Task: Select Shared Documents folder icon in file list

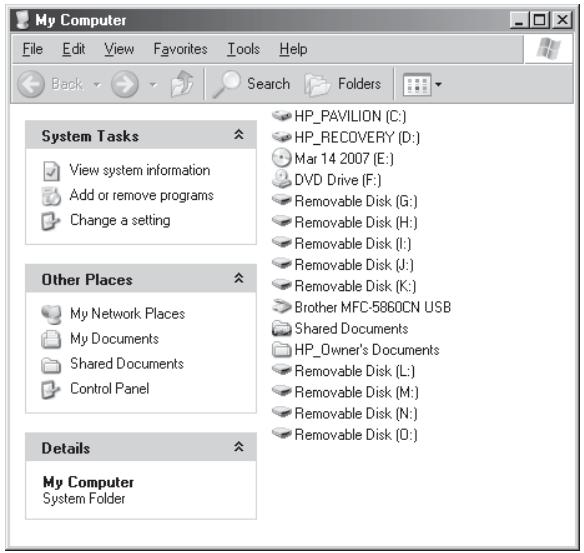Action: point(282,328)
